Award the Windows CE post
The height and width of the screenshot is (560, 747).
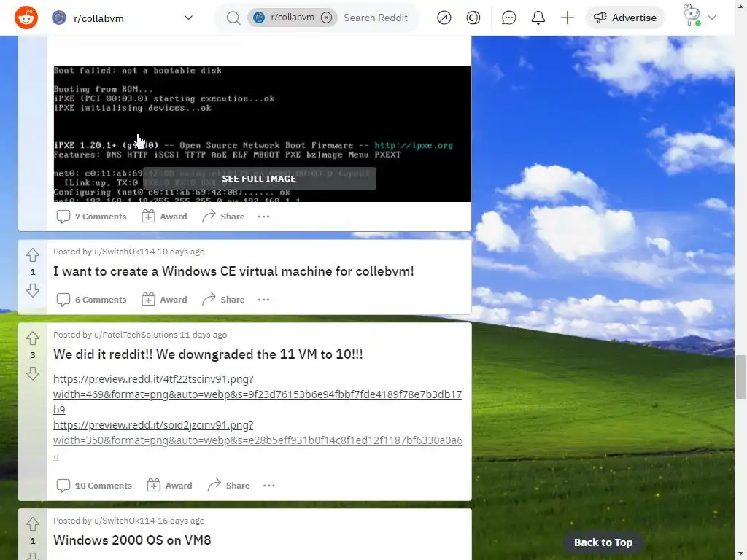[x=164, y=300]
